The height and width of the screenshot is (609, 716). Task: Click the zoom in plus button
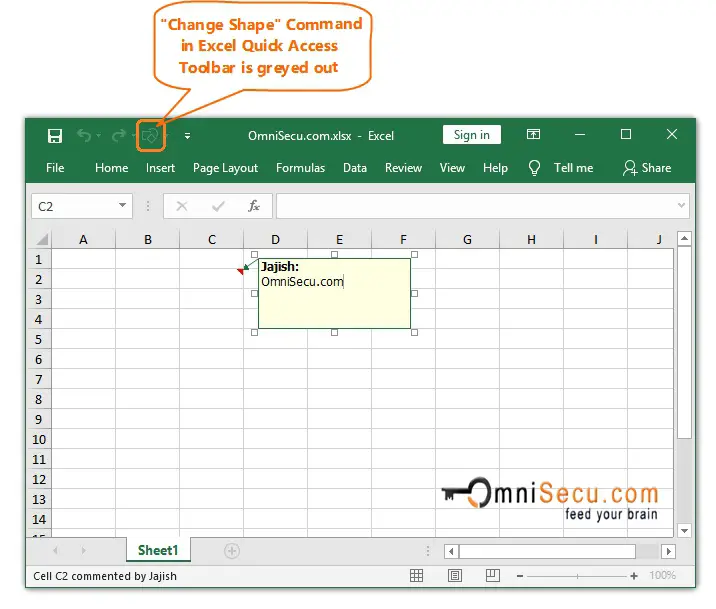[x=634, y=576]
